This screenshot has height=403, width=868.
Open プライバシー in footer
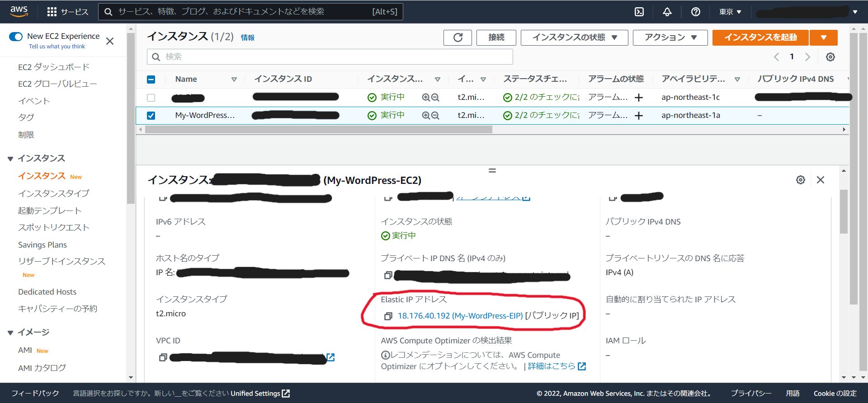751,394
